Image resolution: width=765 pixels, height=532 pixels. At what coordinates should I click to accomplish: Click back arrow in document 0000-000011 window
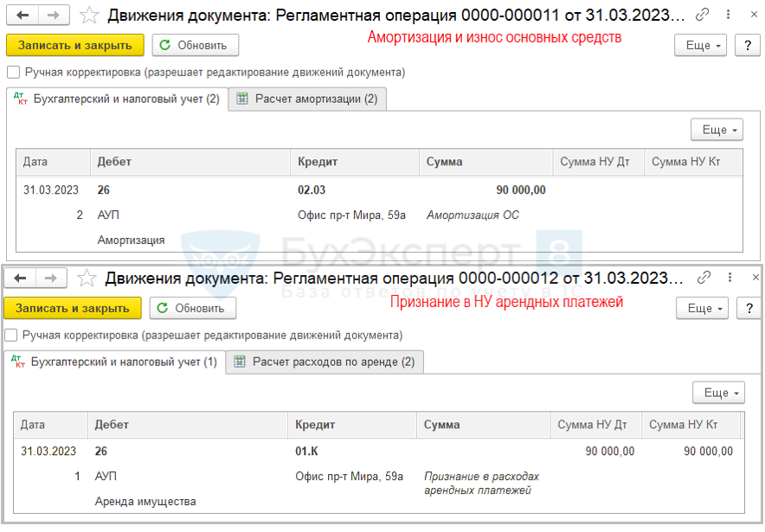pos(22,15)
